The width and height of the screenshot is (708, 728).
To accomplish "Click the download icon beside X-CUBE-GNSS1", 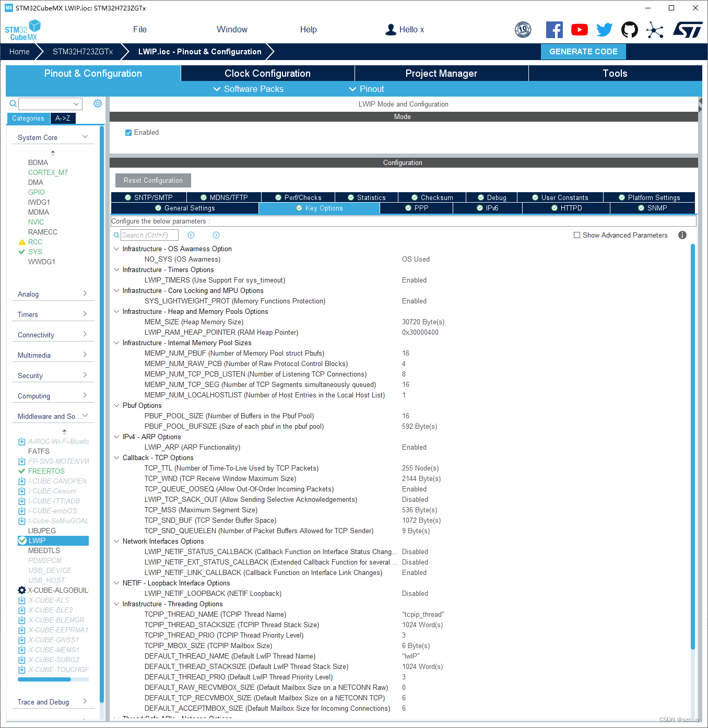I will tap(22, 640).
